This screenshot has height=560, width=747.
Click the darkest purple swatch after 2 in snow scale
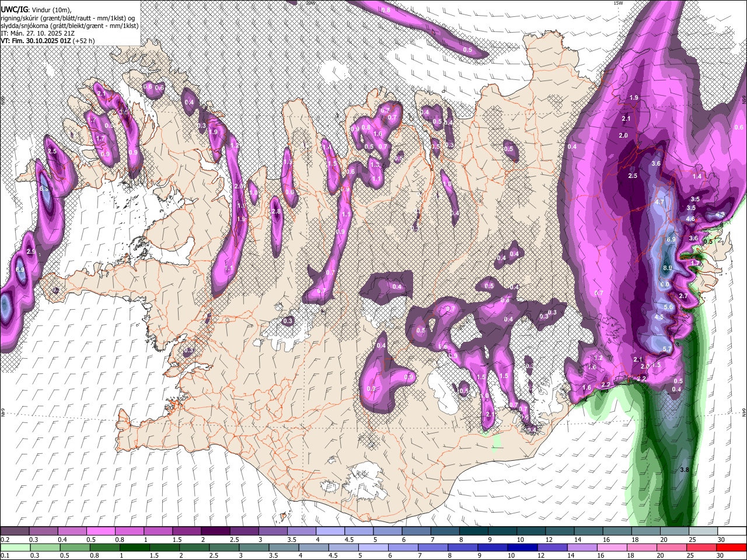point(215,531)
